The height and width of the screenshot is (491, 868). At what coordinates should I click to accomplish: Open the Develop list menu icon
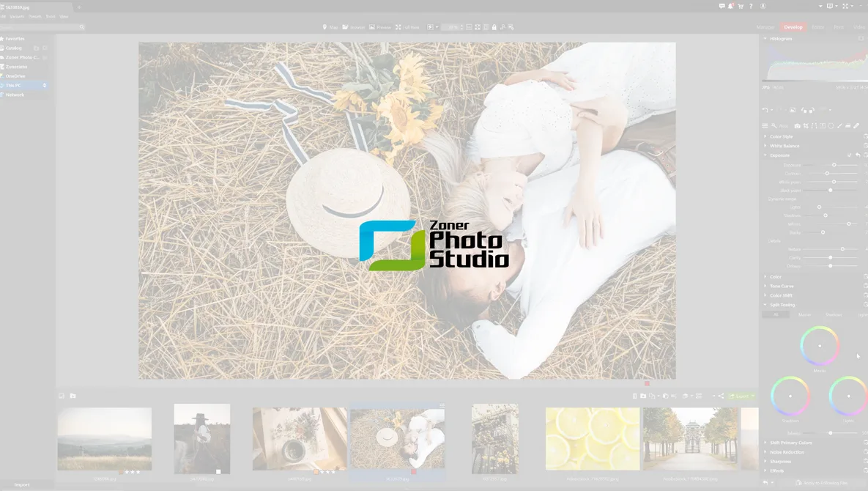(x=765, y=125)
